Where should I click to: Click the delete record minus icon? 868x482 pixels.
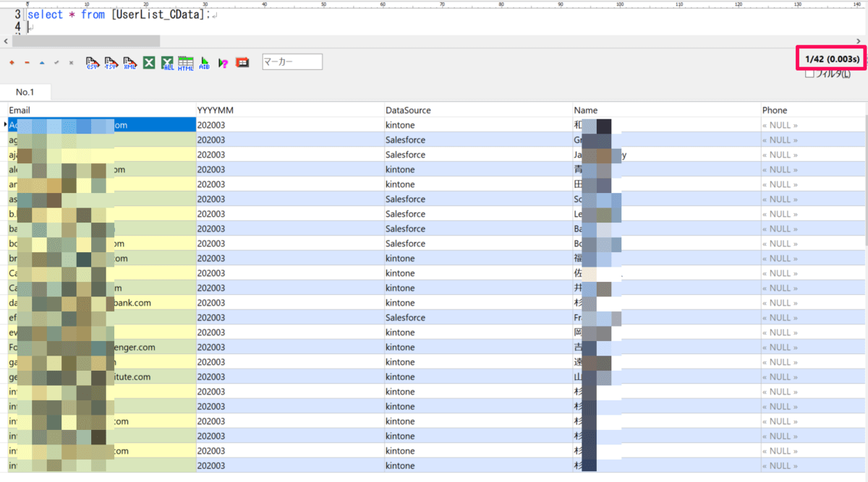coord(27,63)
